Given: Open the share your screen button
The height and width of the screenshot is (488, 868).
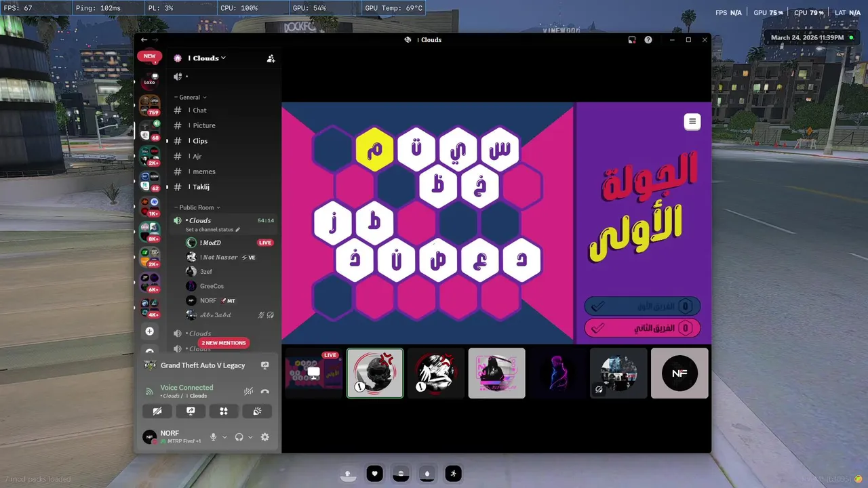Looking at the screenshot, I should pyautogui.click(x=191, y=411).
